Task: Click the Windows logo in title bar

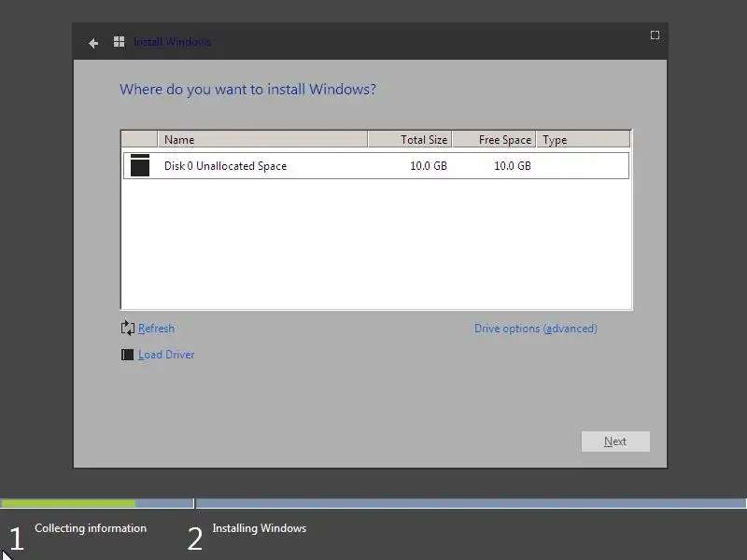Action: tap(120, 42)
